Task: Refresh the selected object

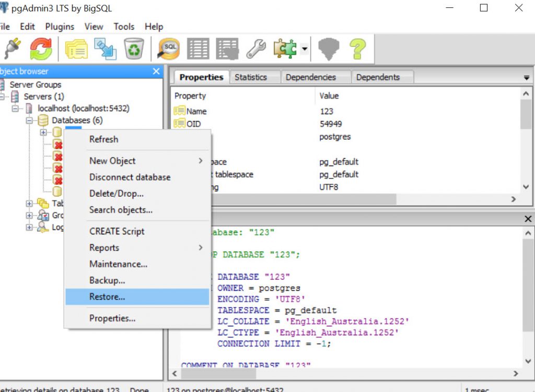Action: click(40, 49)
